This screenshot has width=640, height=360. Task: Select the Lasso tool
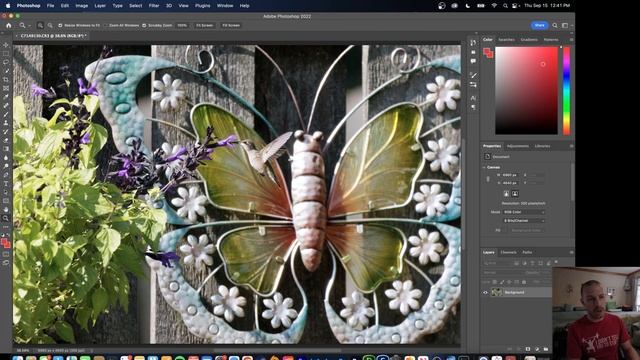[6, 62]
